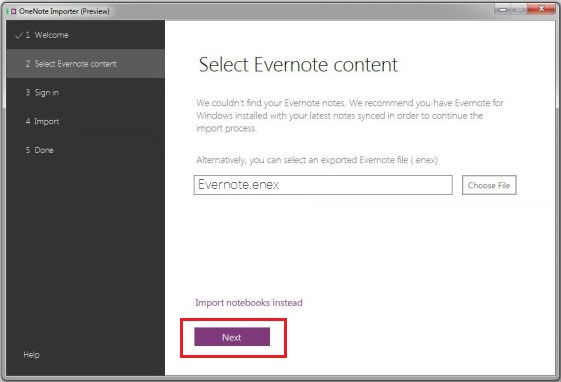The height and width of the screenshot is (382, 561).
Task: Open the Help link in sidebar
Action: pos(31,355)
